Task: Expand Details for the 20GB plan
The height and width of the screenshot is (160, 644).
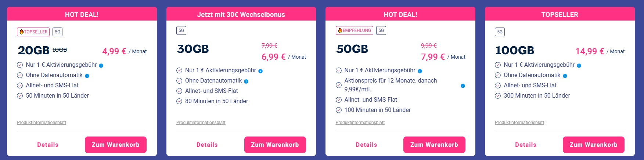Action: tap(48, 145)
